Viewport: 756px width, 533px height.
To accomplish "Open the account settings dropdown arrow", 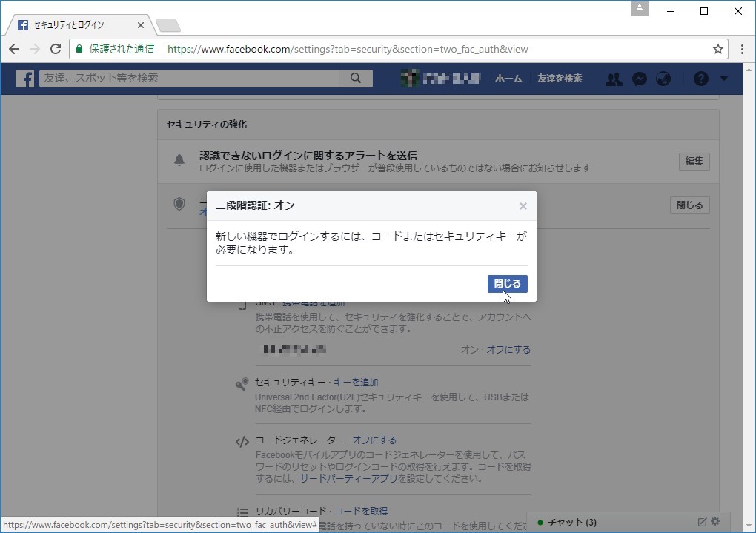I will coord(723,78).
